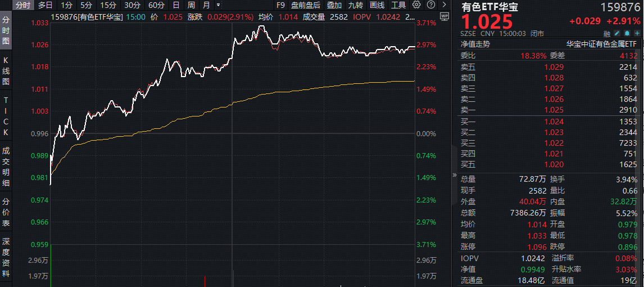This screenshot has width=644, height=287.
Task: Open the 净值走势 link
Action: pyautogui.click(x=475, y=44)
